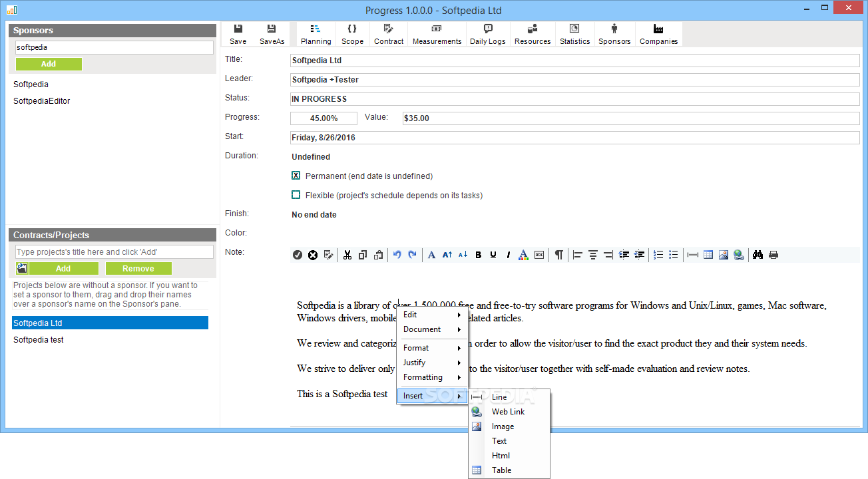
Task: Undo the last note edit
Action: click(397, 255)
